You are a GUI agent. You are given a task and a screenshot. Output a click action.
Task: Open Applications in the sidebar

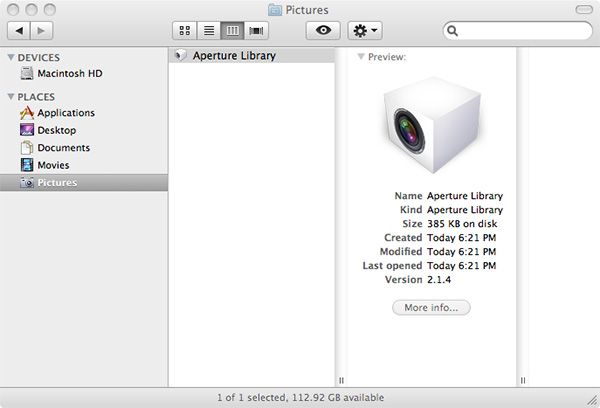tap(84, 113)
